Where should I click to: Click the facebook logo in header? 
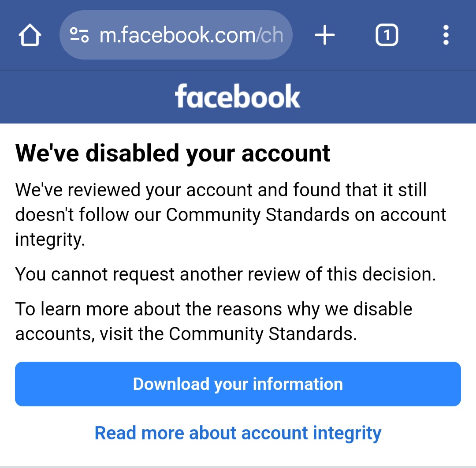pyautogui.click(x=238, y=96)
